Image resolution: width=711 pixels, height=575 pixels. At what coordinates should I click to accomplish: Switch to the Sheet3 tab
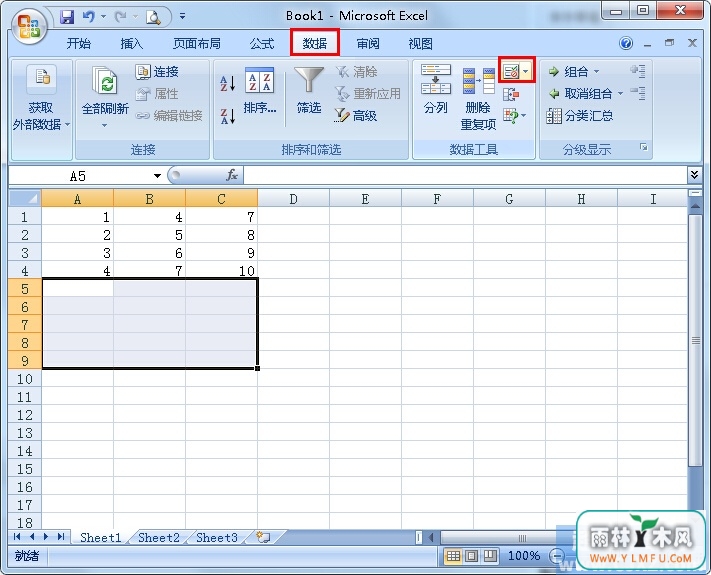[217, 537]
